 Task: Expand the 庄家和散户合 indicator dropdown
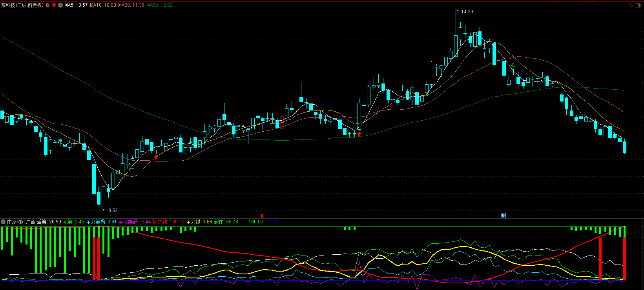click(3, 222)
